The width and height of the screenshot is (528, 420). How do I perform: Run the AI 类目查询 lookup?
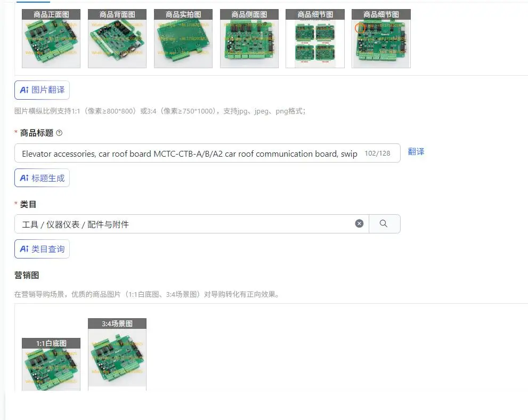click(42, 249)
